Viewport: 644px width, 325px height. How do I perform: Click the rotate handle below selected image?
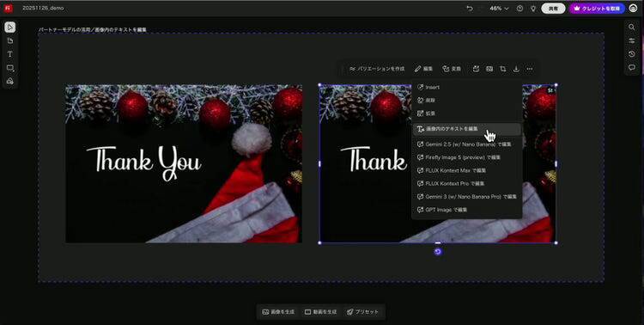(438, 252)
